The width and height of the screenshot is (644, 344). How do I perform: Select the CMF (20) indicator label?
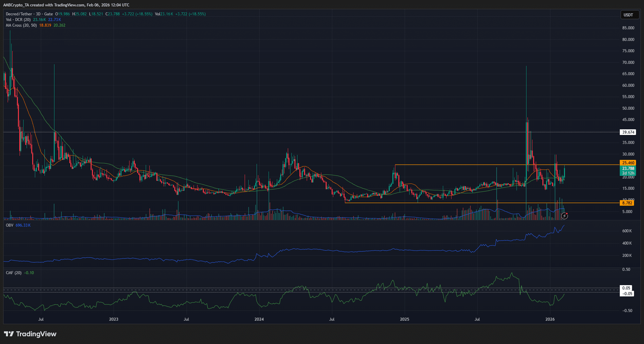point(14,273)
